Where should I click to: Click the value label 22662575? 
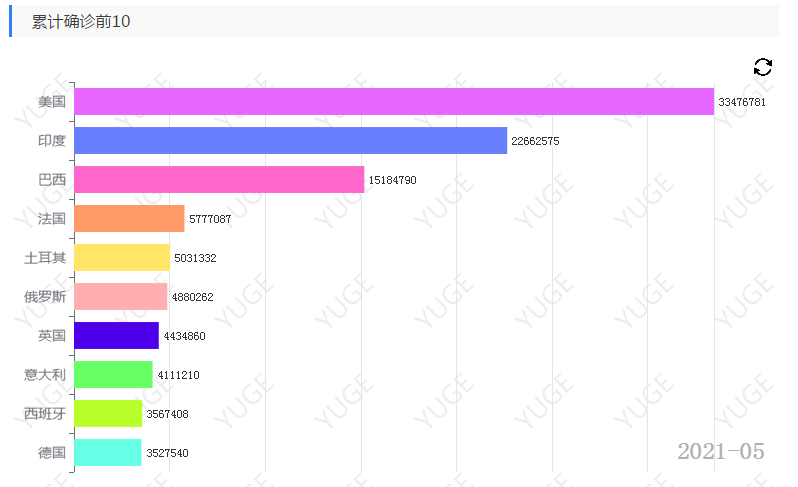535,141
